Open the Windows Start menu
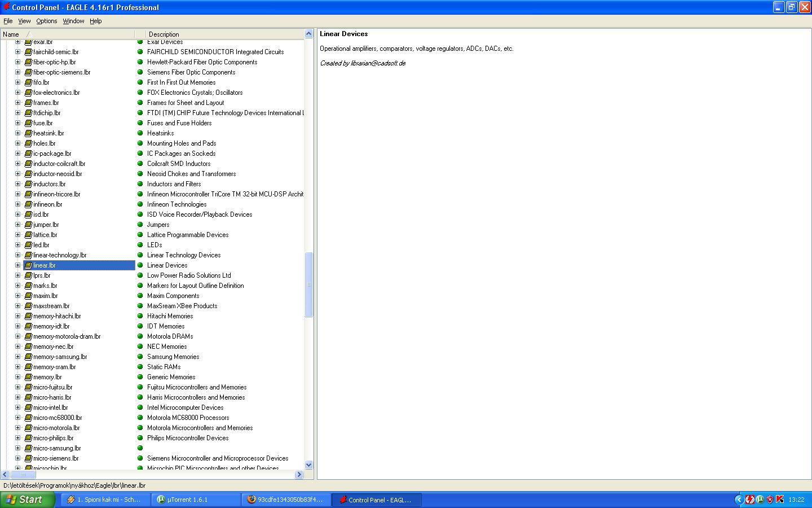Screen dimensions: 812x508 (x=28, y=500)
